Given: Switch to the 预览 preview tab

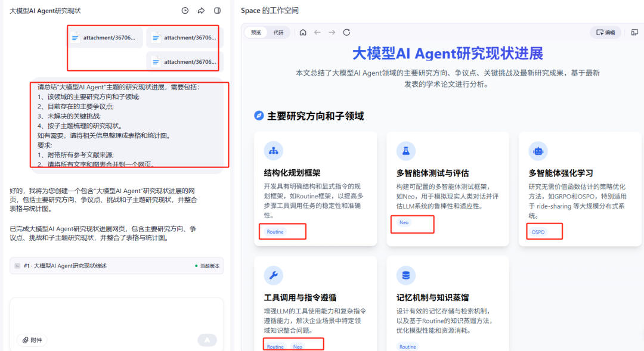Looking at the screenshot, I should (256, 32).
